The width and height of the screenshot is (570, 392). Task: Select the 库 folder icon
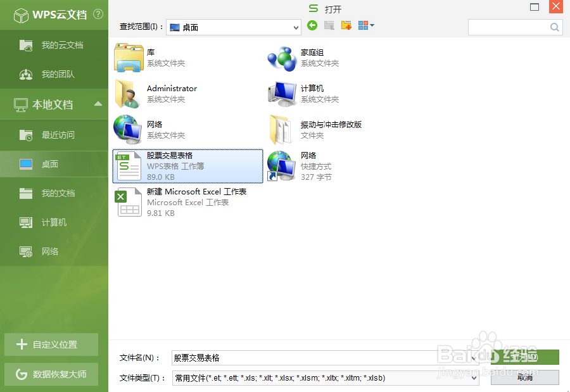pos(129,58)
